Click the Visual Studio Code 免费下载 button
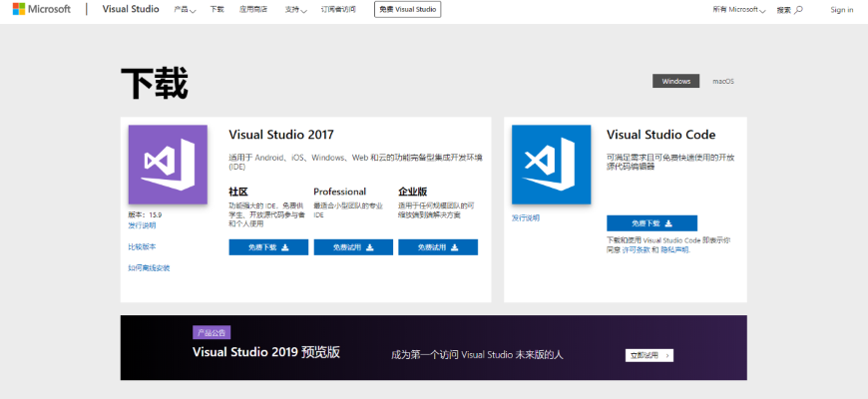 (651, 223)
